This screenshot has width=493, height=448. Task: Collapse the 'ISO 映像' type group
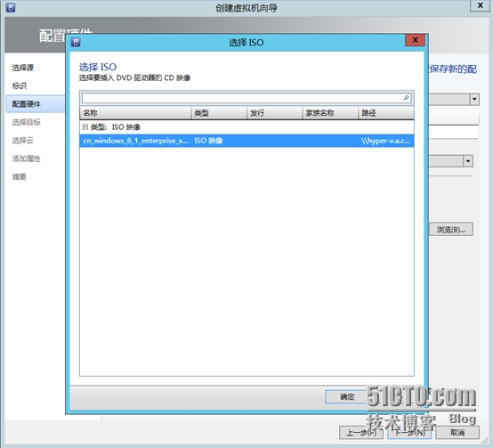pyautogui.click(x=85, y=126)
